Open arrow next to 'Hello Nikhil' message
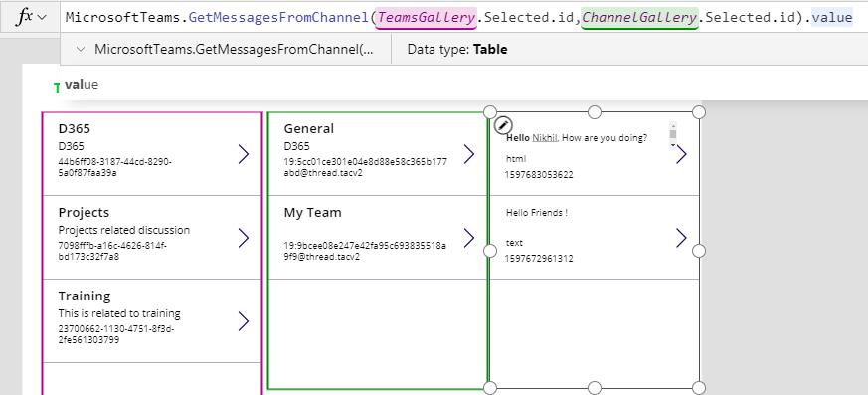Viewport: 868px width, 395px height. 681,154
